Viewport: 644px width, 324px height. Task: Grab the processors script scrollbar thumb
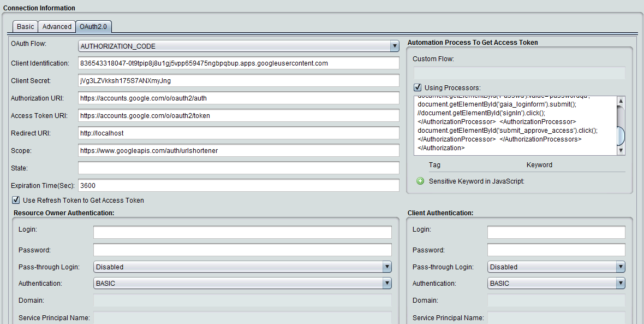tap(621, 136)
